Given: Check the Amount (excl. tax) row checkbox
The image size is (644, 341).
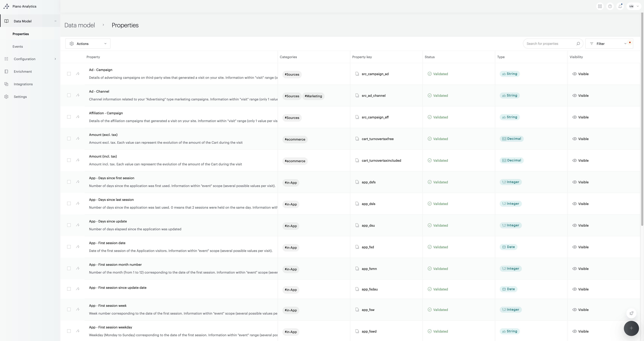Looking at the screenshot, I should click(x=69, y=139).
